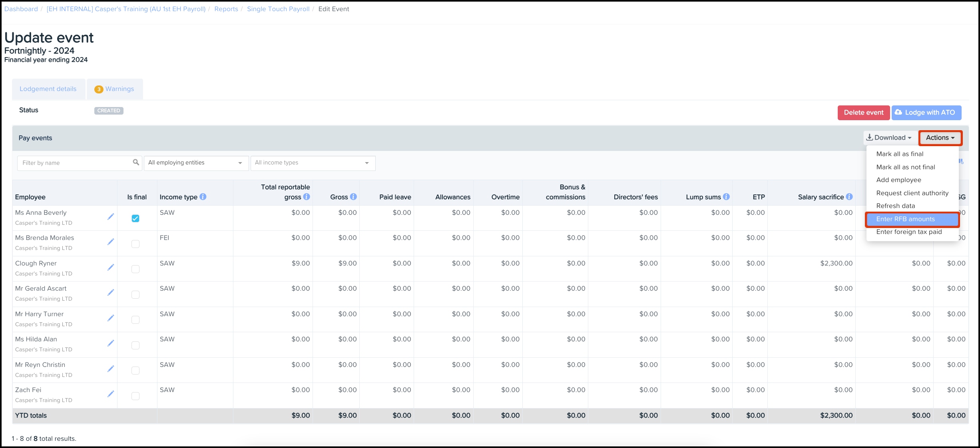Click the Delete event button
Viewport: 980px width, 448px height.
863,113
